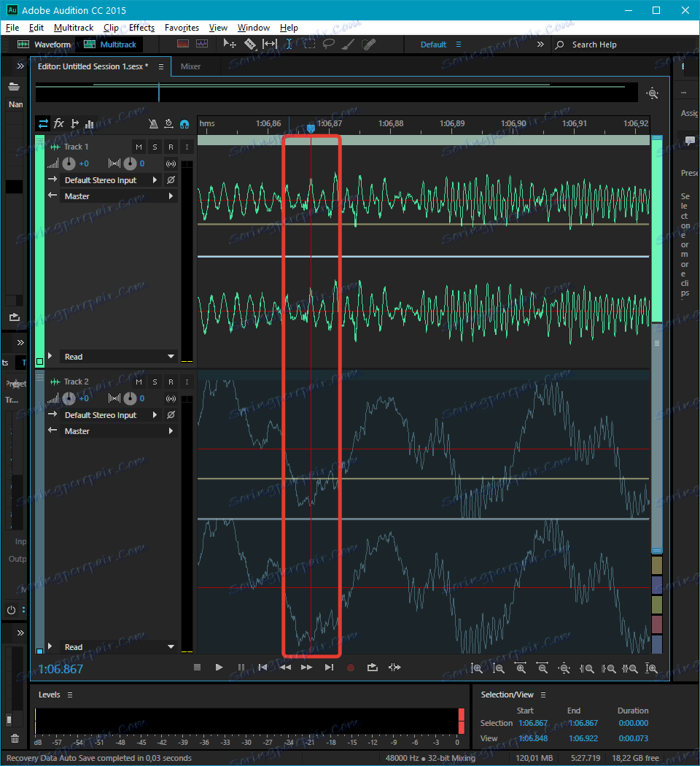
Task: Open the FX section of the track controls
Action: 59,123
